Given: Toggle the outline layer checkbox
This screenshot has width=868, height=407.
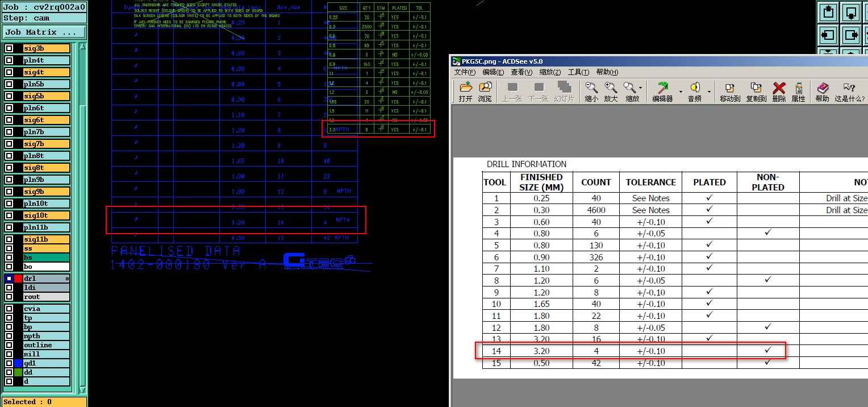Looking at the screenshot, I should pos(9,345).
